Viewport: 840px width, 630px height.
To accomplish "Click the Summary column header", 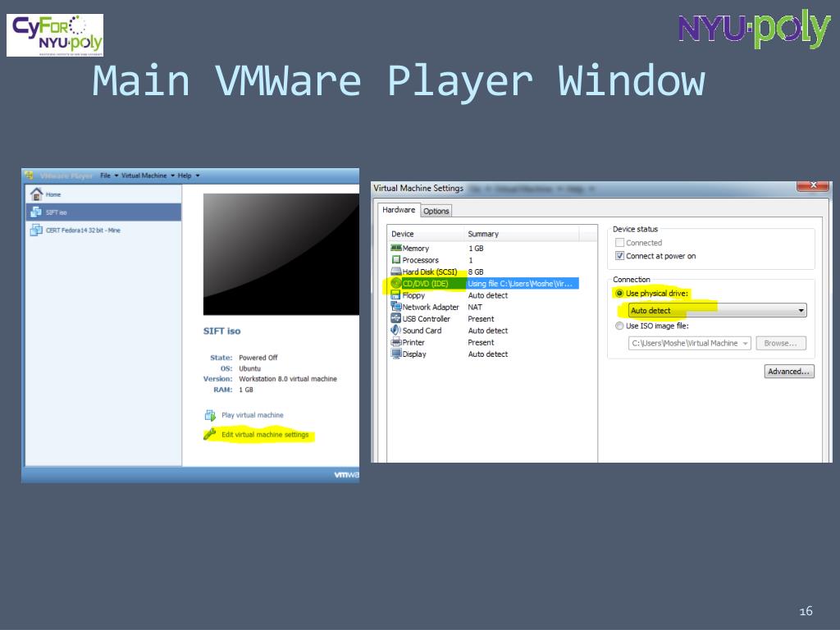I will 522,234.
